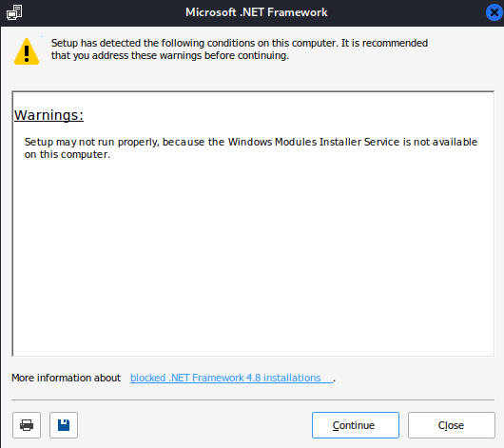504x448 pixels.
Task: Click the yellow warning triangle icon
Action: tap(27, 51)
